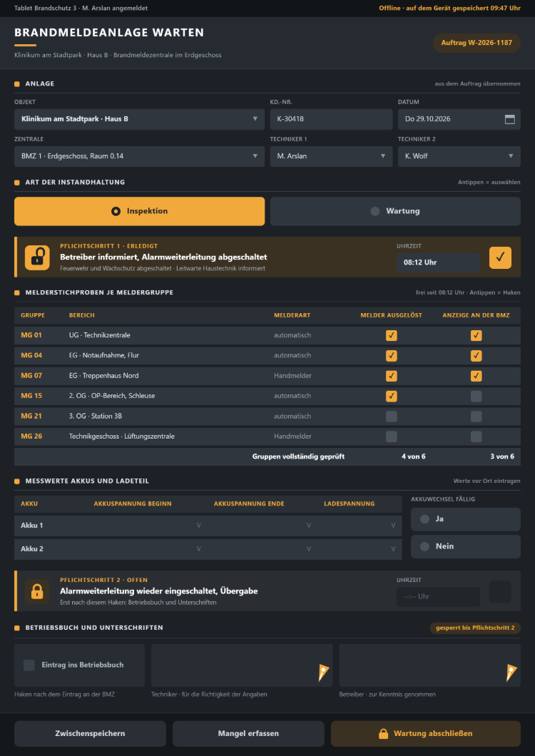
Task: Toggle Melder ausgelöst for MG 07
Action: (x=391, y=376)
